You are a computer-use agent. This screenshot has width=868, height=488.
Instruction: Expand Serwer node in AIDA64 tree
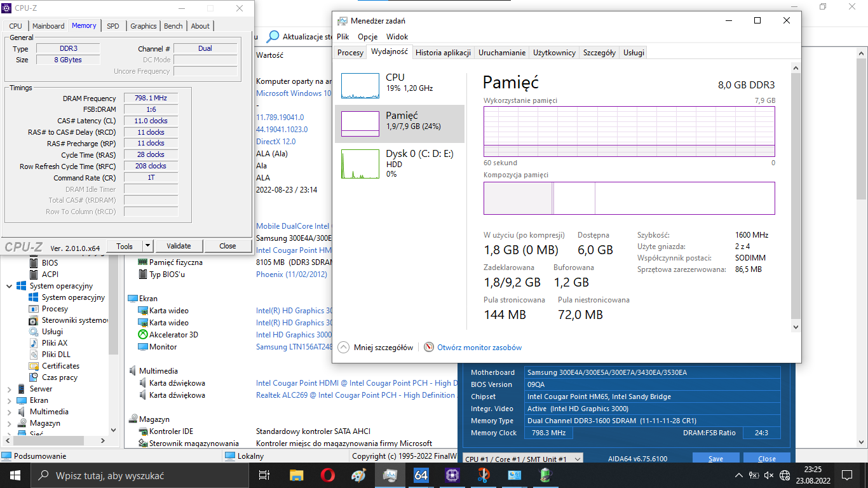click(9, 389)
